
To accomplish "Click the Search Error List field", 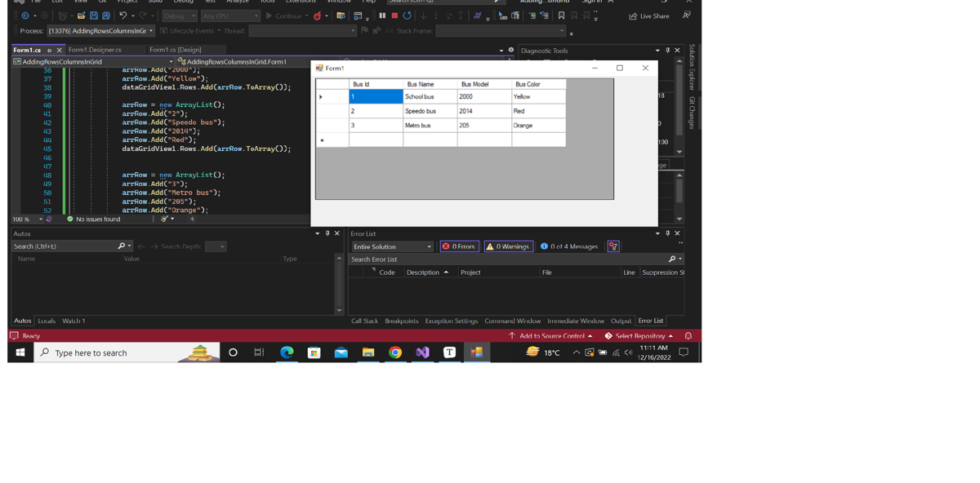I will [506, 259].
